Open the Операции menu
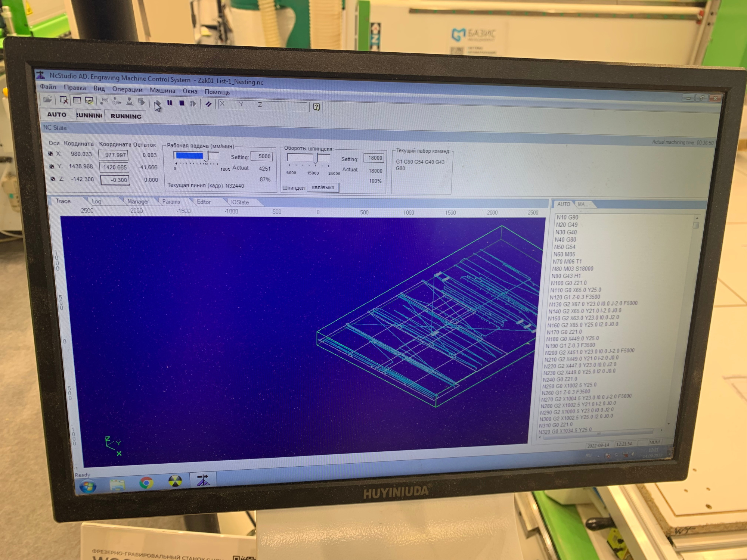This screenshot has width=747, height=560. click(x=127, y=90)
